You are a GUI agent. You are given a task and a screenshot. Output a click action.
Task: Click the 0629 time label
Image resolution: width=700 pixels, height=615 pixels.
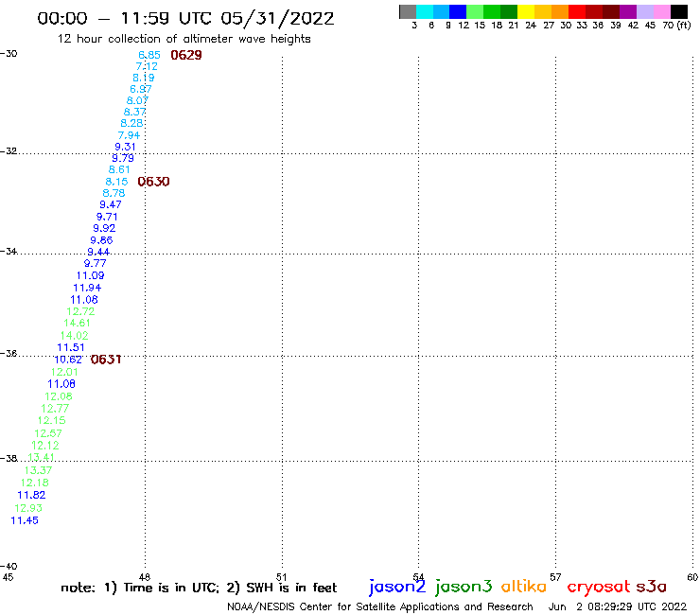[186, 55]
